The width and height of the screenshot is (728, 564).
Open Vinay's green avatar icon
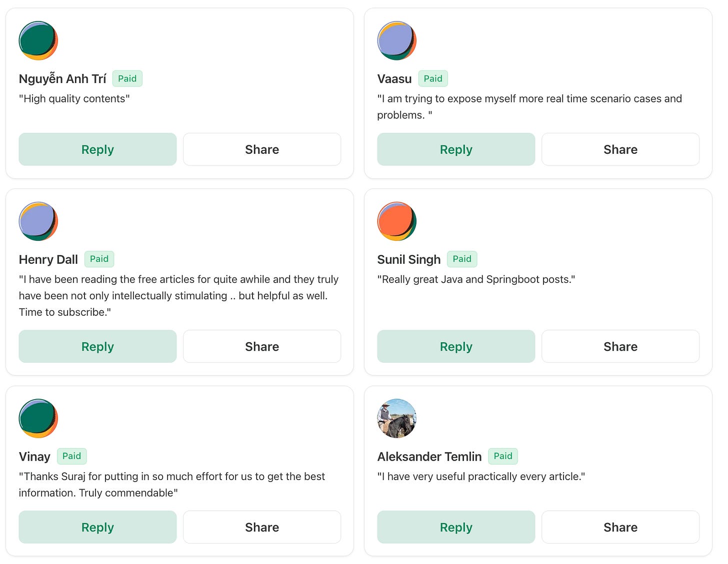point(38,418)
